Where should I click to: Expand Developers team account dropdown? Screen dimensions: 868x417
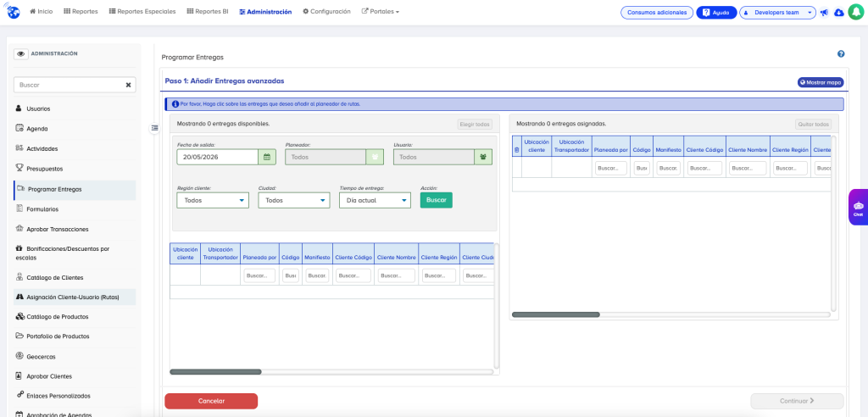click(777, 12)
